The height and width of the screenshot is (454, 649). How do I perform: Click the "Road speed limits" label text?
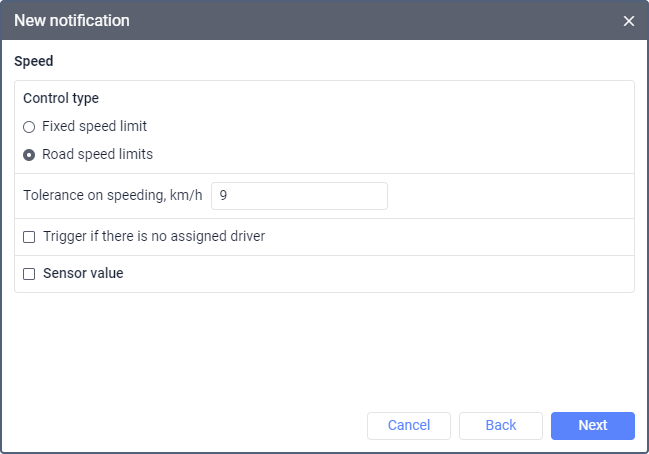[97, 155]
